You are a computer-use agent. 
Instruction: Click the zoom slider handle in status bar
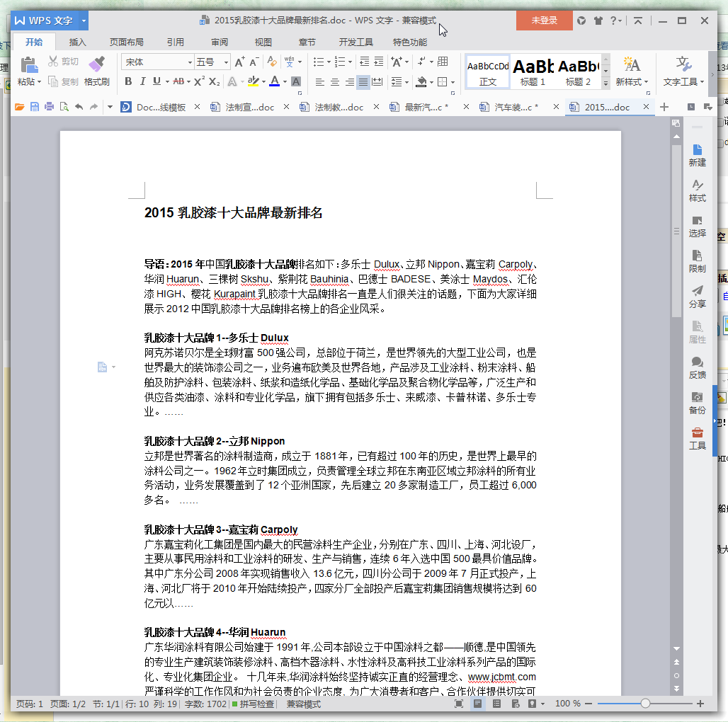coord(645,704)
